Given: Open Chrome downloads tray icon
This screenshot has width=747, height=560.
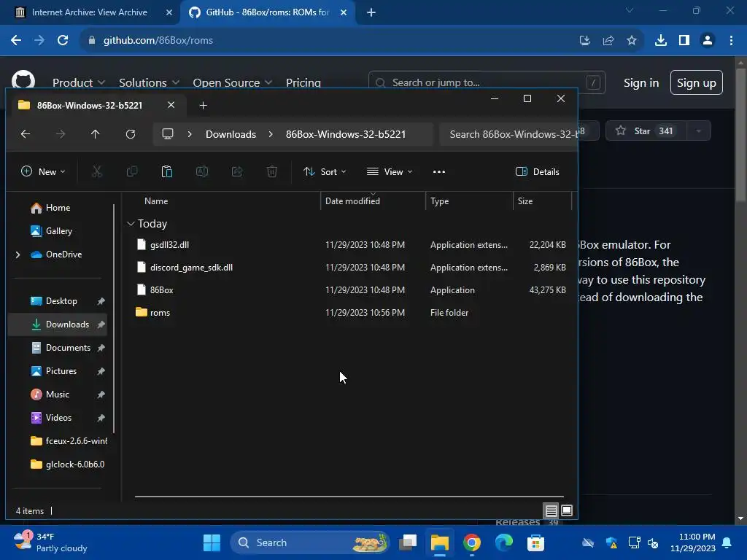Looking at the screenshot, I should pos(661,41).
